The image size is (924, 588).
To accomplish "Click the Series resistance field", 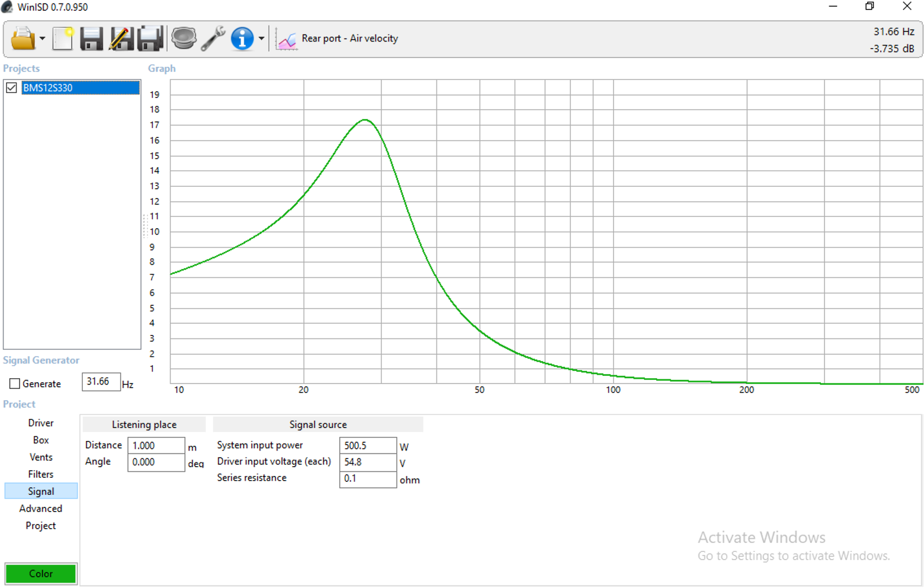I will pyautogui.click(x=368, y=479).
